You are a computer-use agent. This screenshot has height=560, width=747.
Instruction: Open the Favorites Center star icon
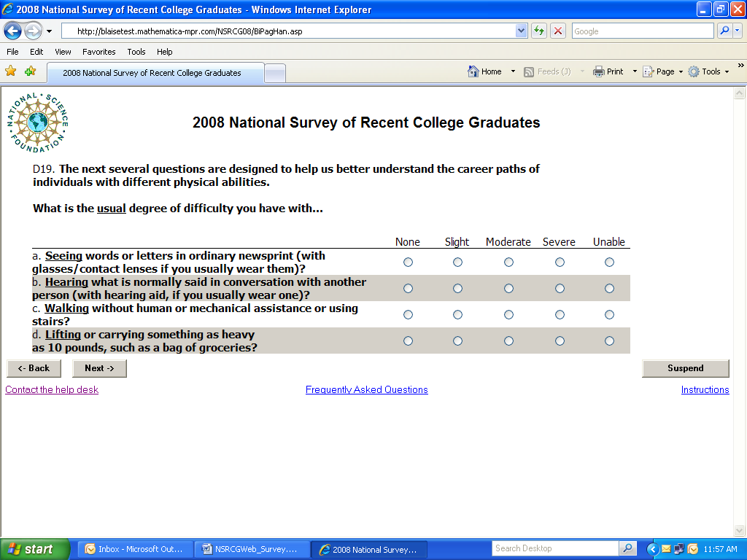tap(10, 71)
